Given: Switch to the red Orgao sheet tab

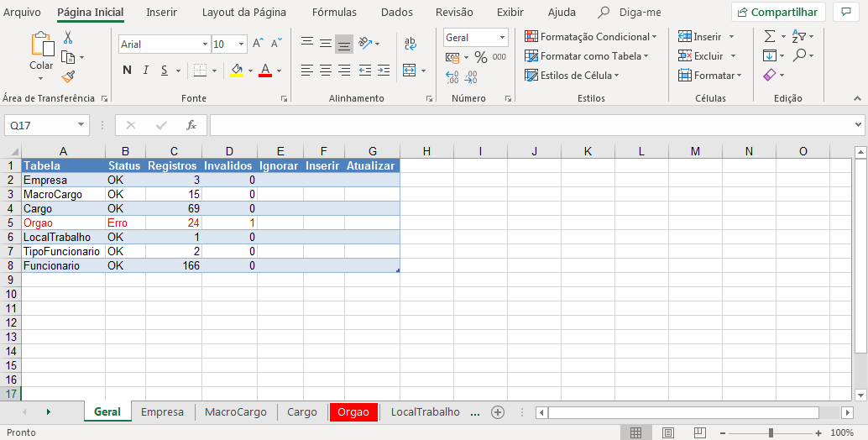Looking at the screenshot, I should point(353,412).
